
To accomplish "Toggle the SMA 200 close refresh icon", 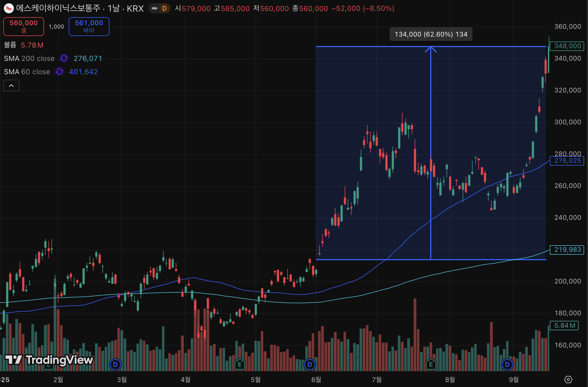I will 64,58.
